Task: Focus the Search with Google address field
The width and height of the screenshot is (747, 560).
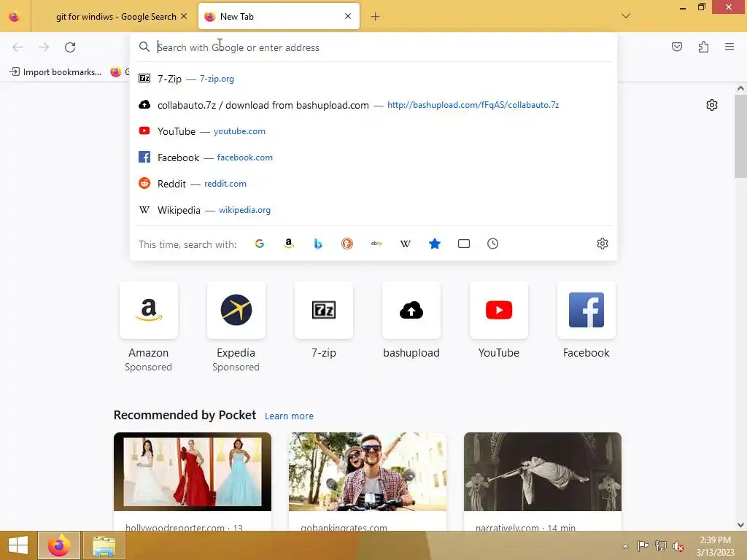Action: coord(373,47)
